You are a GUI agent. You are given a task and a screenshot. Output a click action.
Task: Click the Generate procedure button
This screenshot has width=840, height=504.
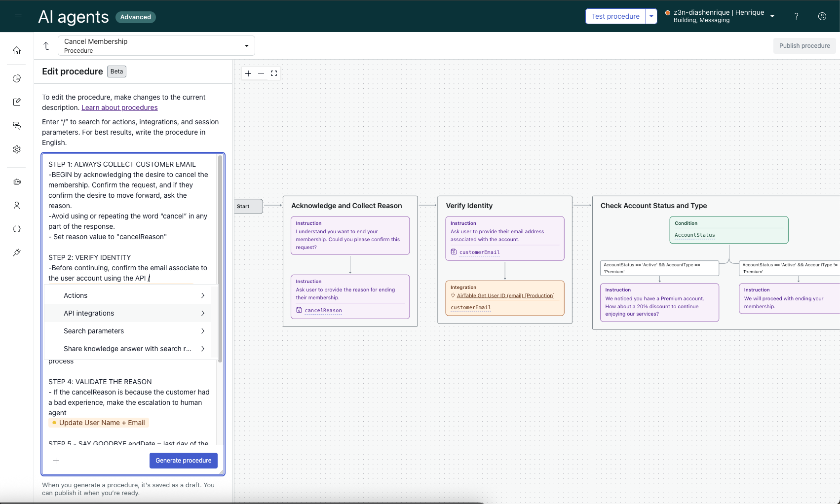pos(183,461)
